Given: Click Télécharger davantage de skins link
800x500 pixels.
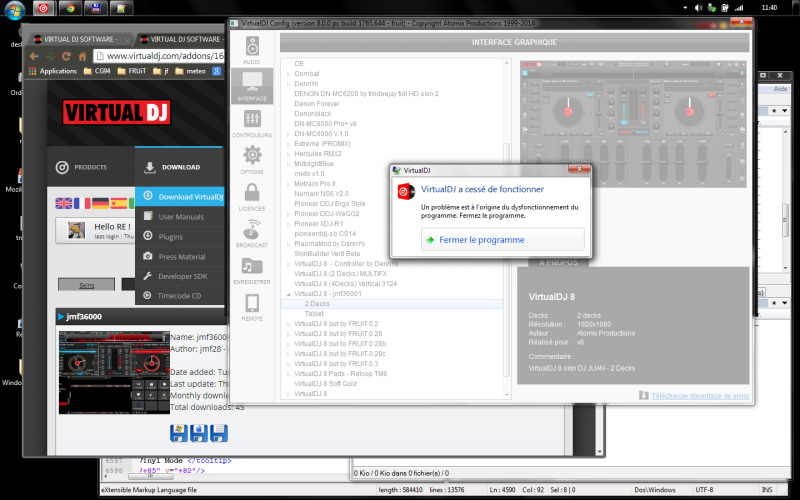Looking at the screenshot, I should click(699, 395).
